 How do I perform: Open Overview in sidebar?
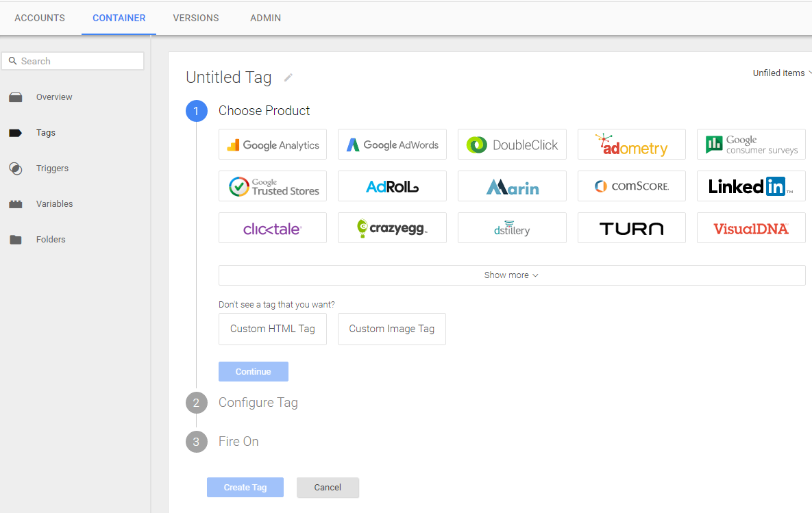click(54, 97)
